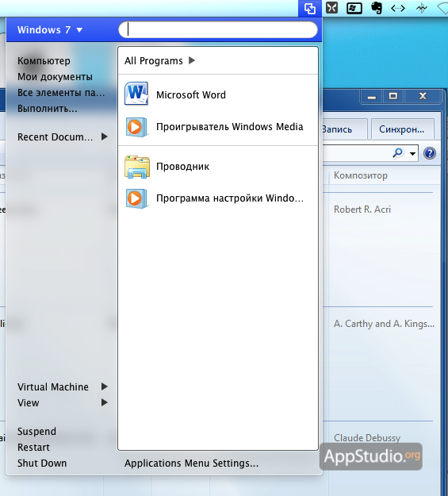Open Applications Menu Settings...
Viewport: 448px width, 496px height.
[192, 463]
